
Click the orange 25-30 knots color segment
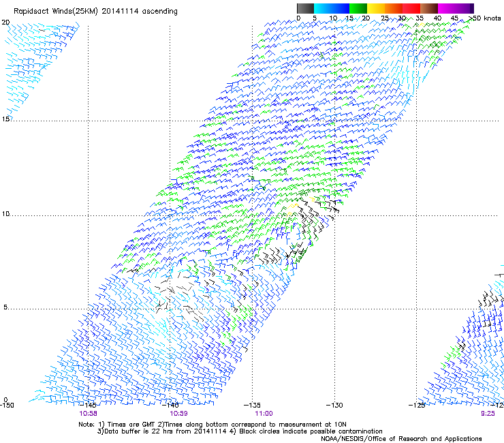click(394, 8)
